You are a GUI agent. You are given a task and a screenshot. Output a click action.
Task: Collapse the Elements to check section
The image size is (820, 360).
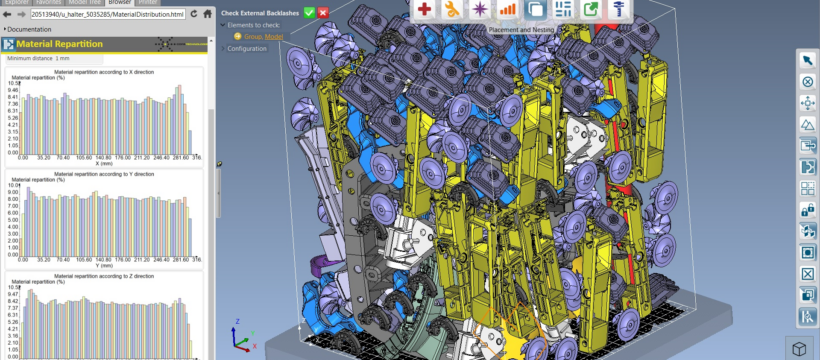point(223,25)
